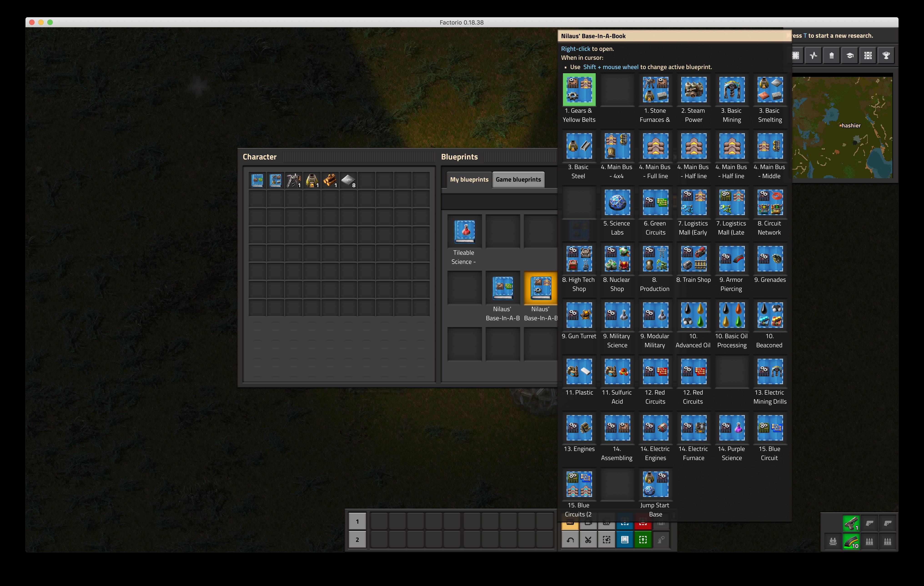Click 'Nilaus' Base-In-A-Book' tooltip title
The width and height of the screenshot is (924, 586).
[593, 36]
